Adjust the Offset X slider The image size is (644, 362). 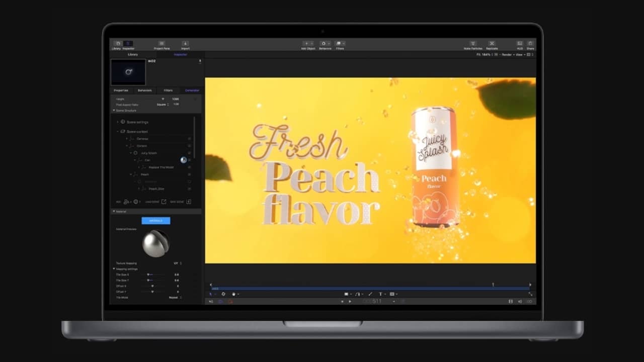tap(152, 286)
